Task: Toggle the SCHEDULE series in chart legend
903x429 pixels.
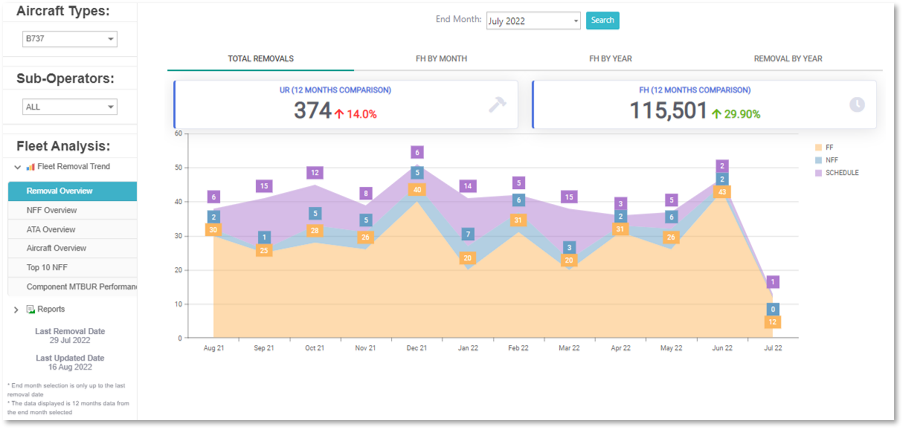Action: [x=838, y=173]
